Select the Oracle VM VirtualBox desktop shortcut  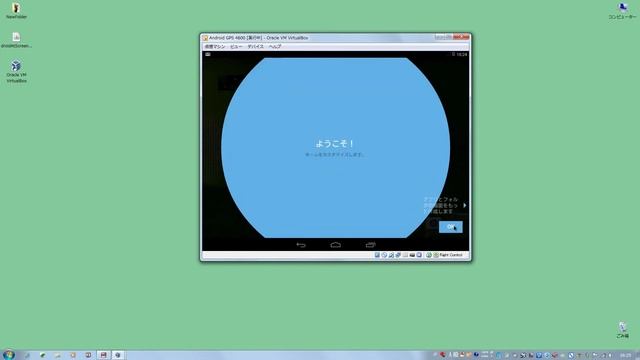pos(16,71)
